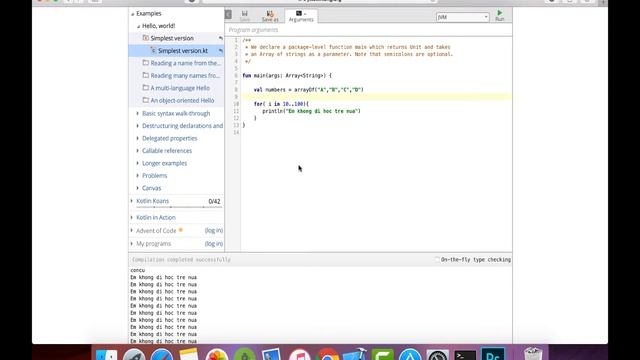
Task: Collapse the left sidebar panel
Action: pyautogui.click(x=228, y=15)
